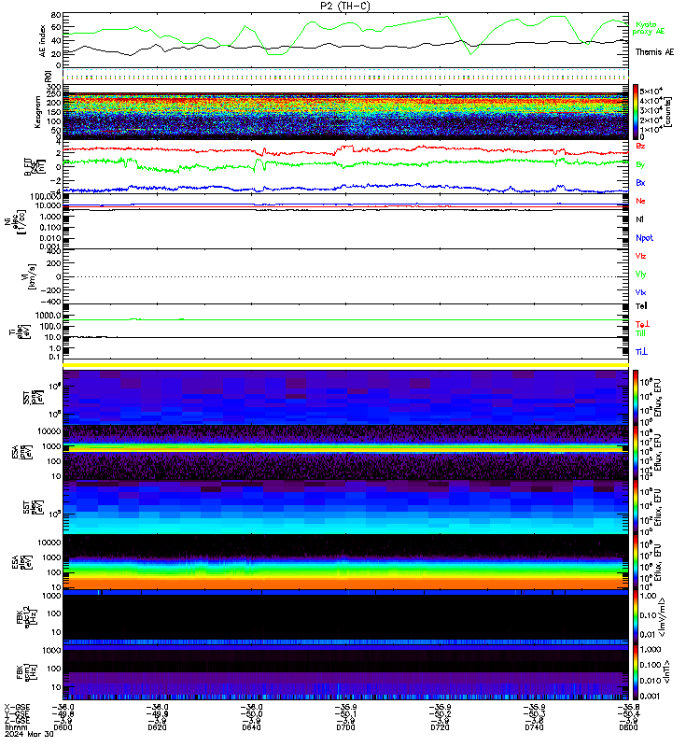The width and height of the screenshot is (700, 747).
Task: Select the Themis AE legend label
Action: point(654,52)
